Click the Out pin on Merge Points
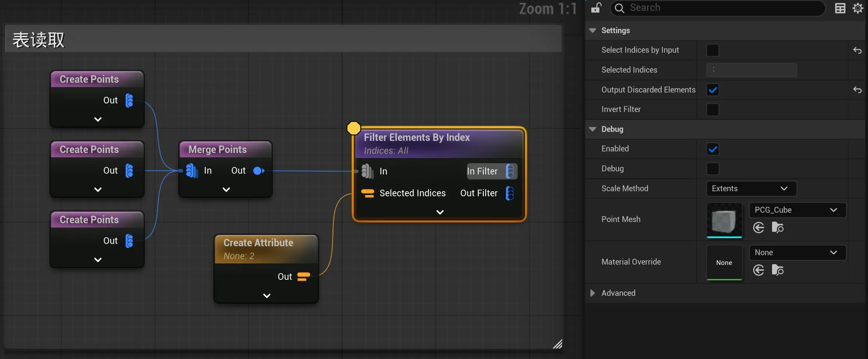The image size is (868, 359). click(259, 171)
